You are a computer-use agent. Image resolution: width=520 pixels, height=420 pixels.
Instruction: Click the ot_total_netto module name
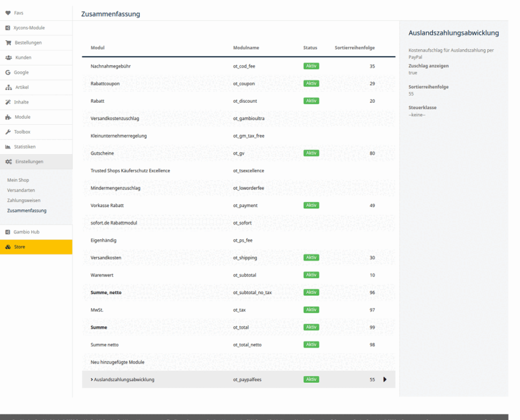[247, 345]
